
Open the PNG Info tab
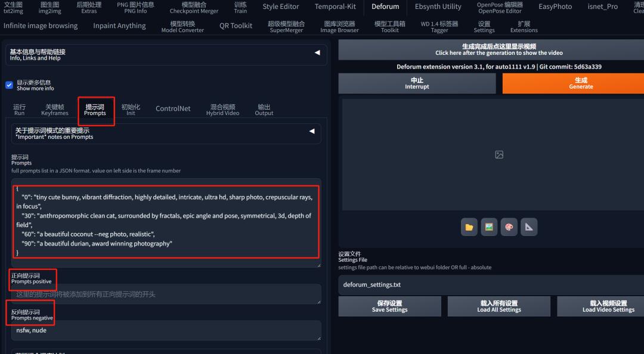click(135, 7)
